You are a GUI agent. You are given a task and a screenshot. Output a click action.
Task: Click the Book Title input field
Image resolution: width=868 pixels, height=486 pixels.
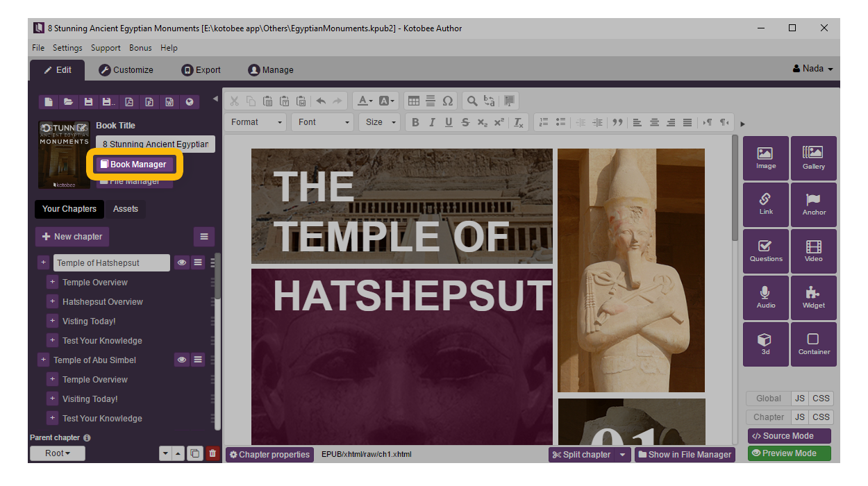click(x=155, y=144)
